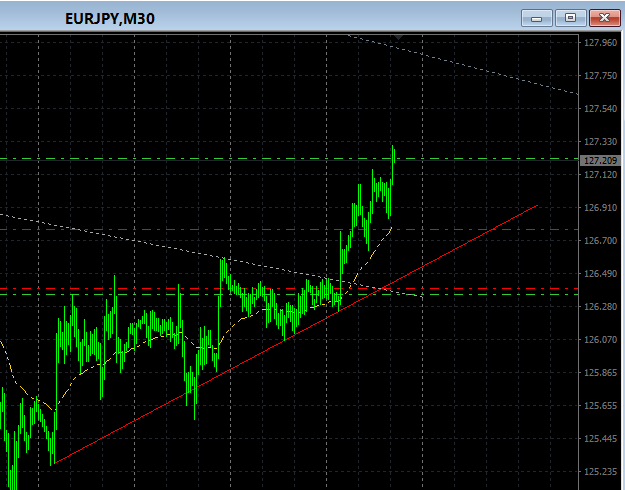Click the gray chart shift triangle marker
The height and width of the screenshot is (490, 625).
[398, 37]
